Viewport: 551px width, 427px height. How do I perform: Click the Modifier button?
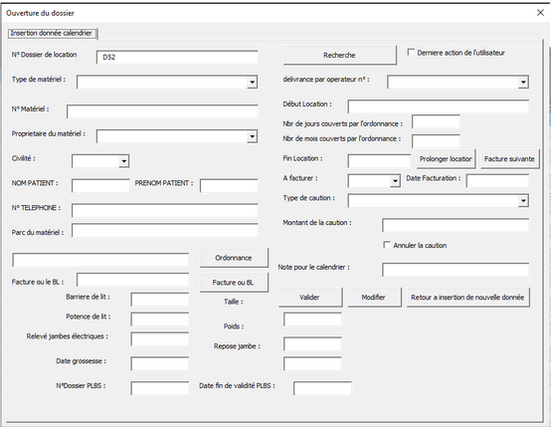(374, 297)
